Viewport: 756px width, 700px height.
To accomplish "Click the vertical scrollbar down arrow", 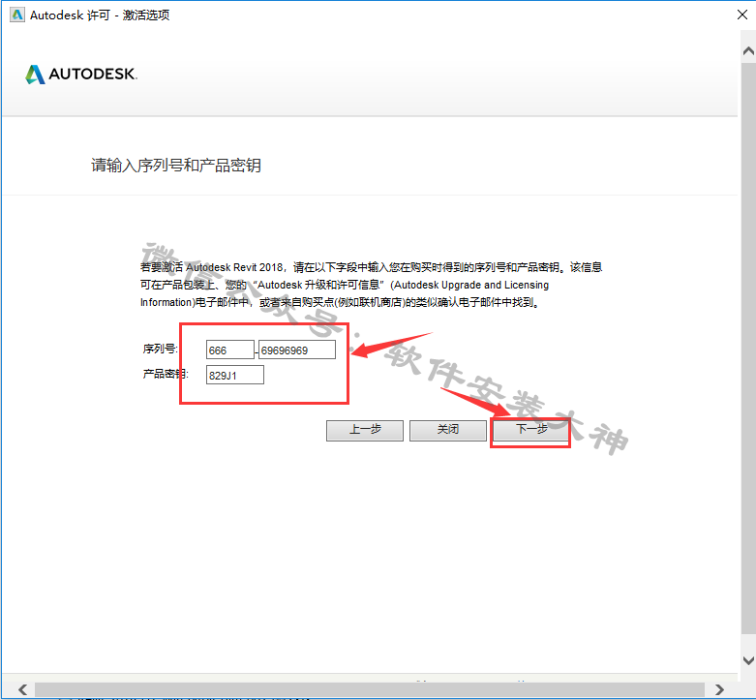I will tap(748, 660).
